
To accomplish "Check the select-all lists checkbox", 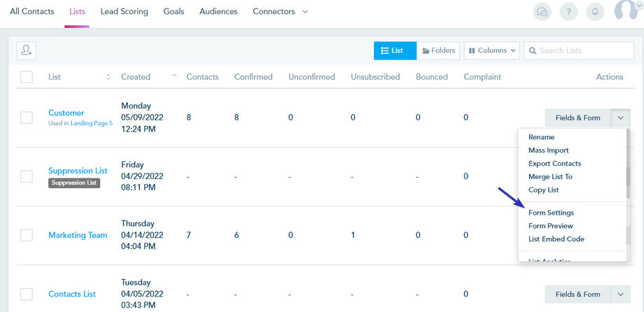I will (27, 77).
